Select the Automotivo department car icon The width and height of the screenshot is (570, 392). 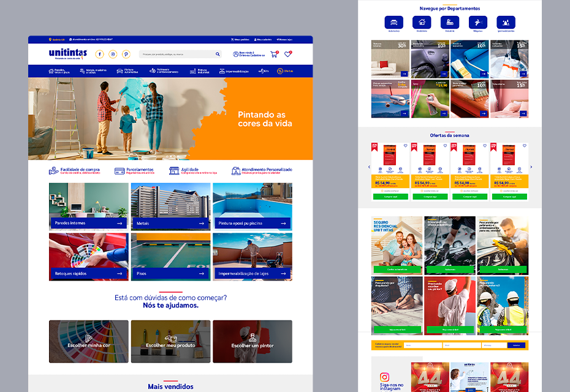coord(393,22)
